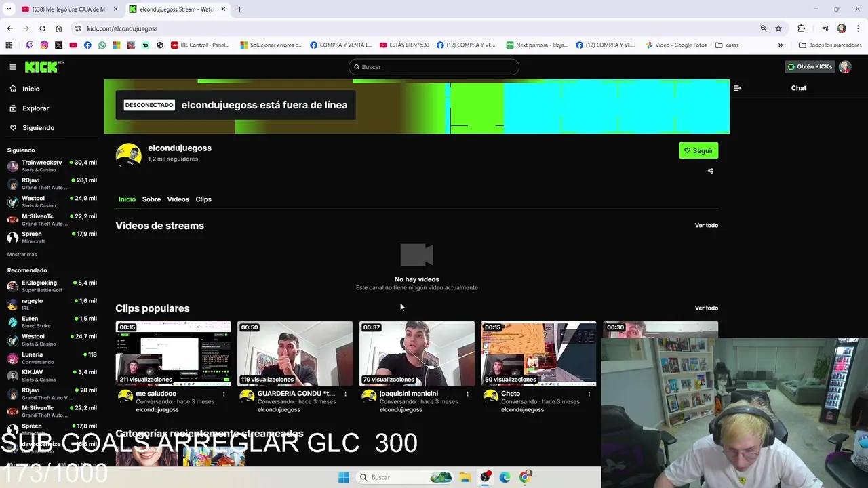Open Explorar in the sidebar

coord(35,108)
